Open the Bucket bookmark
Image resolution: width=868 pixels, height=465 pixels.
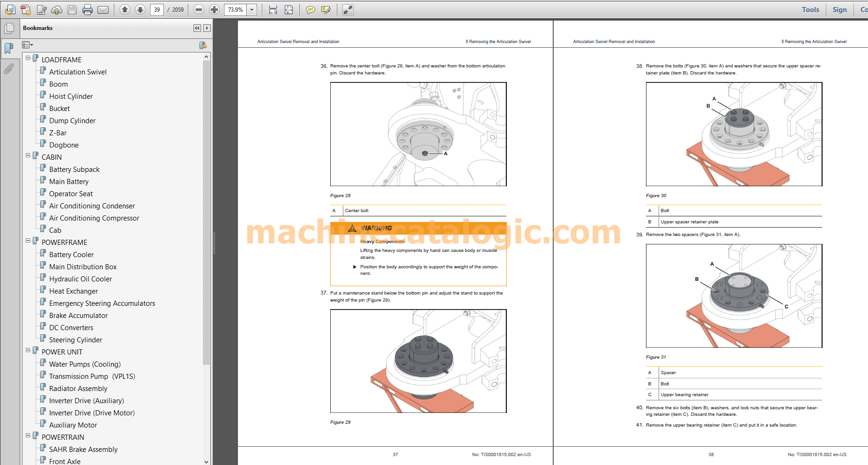tap(59, 109)
